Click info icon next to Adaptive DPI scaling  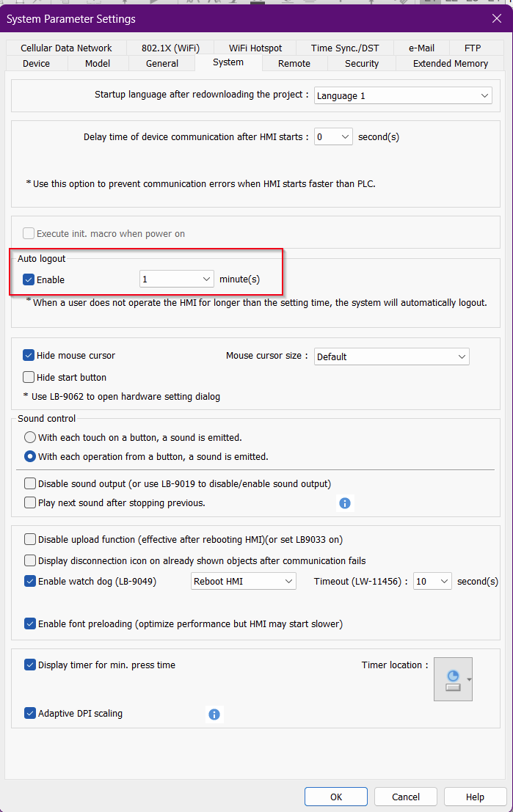point(214,714)
